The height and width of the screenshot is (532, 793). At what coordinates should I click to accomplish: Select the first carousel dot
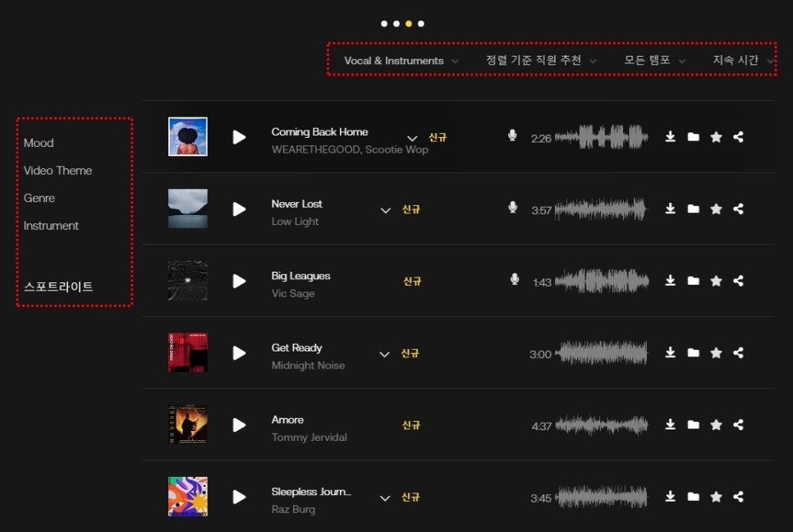[x=384, y=24]
